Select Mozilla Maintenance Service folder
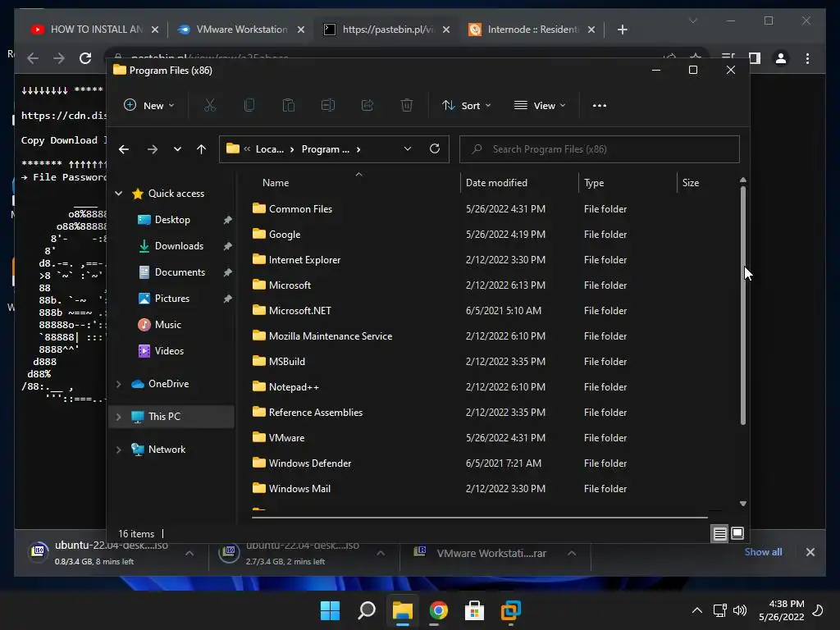 [x=330, y=336]
